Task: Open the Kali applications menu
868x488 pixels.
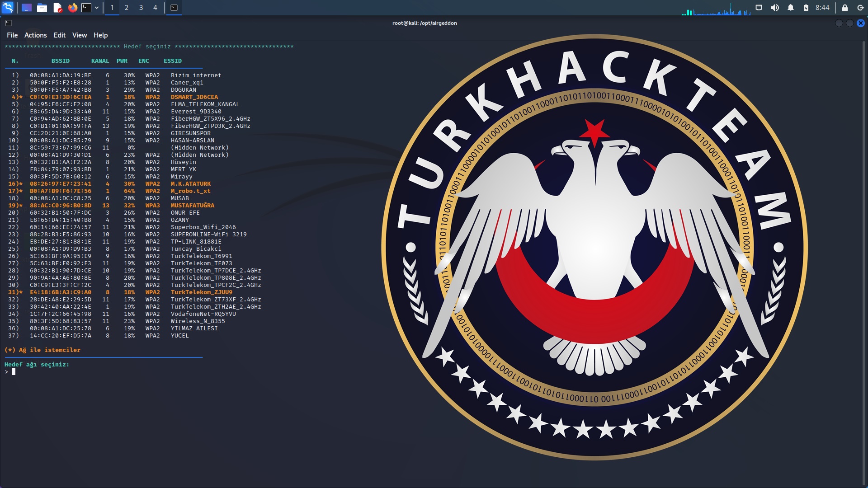Action: click(8, 7)
